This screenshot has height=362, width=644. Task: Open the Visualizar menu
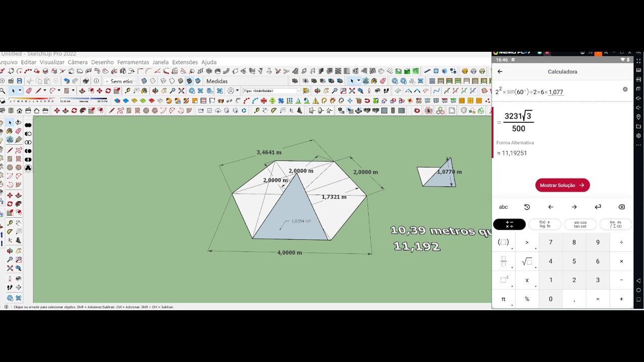[x=52, y=62]
